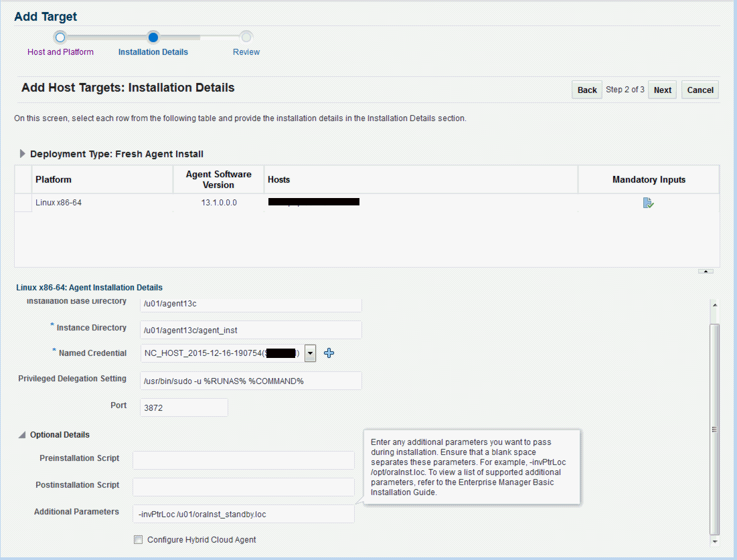The width and height of the screenshot is (737, 560).
Task: Click the 'Step 2 of 3' text
Action: [x=625, y=89]
